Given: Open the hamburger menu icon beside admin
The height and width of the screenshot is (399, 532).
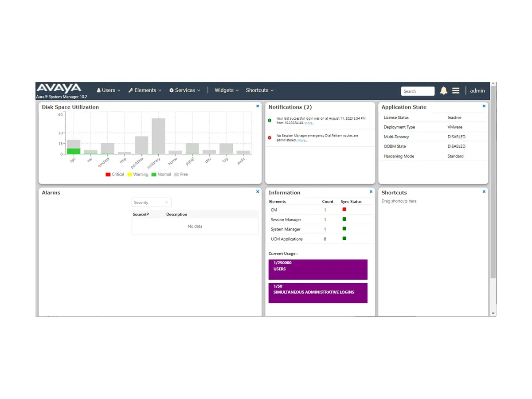Looking at the screenshot, I should 456,90.
